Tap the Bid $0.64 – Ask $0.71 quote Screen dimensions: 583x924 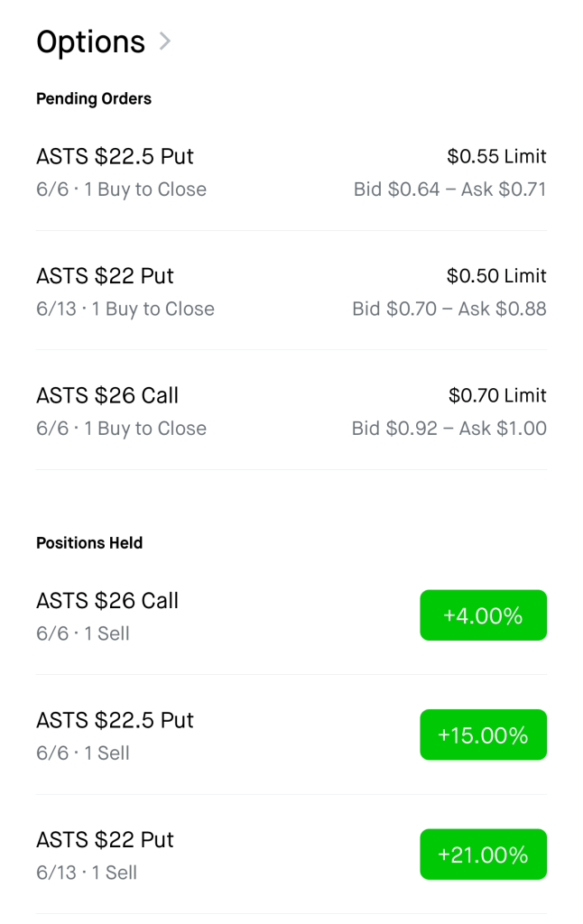coord(449,189)
